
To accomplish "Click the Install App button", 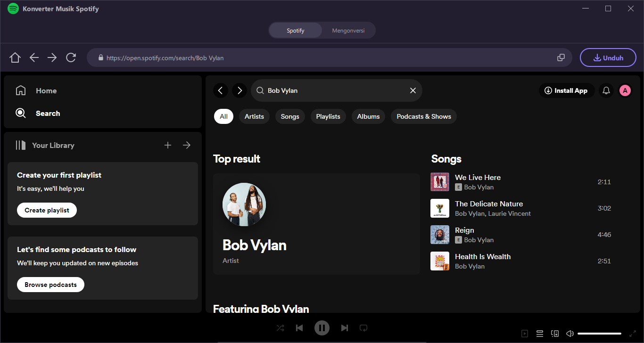I will coord(567,90).
